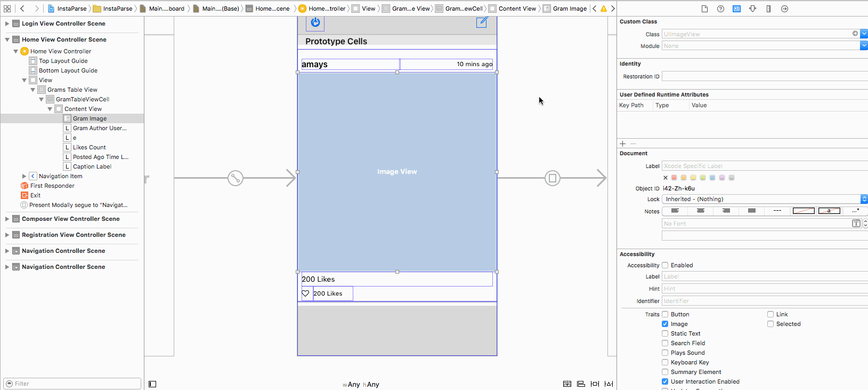
Task: Remove the selected runtime attribute
Action: point(633,144)
